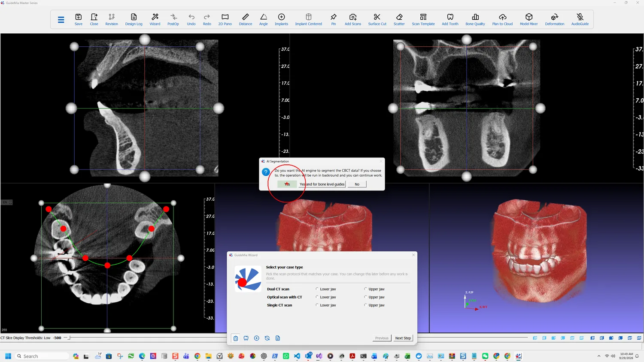Image resolution: width=644 pixels, height=362 pixels.
Task: Adjust the CT Slice Display Threshold Low slider
Action: pos(69,338)
